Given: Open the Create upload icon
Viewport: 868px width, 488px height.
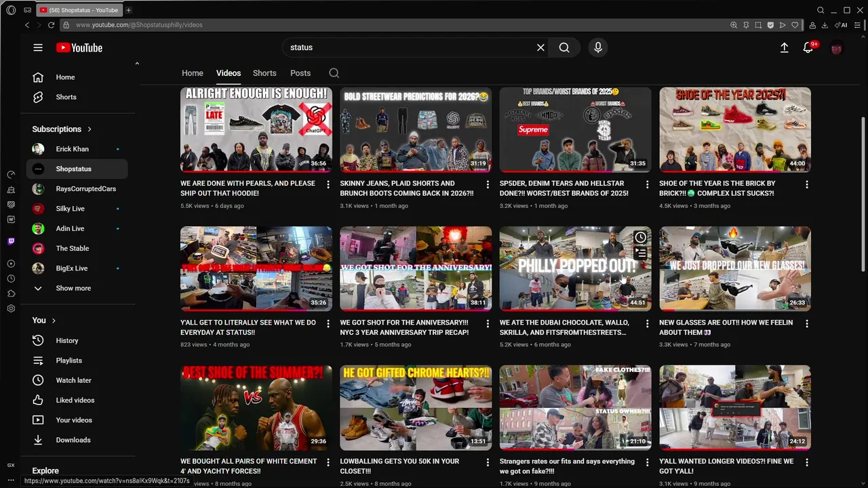Looking at the screenshot, I should 784,47.
